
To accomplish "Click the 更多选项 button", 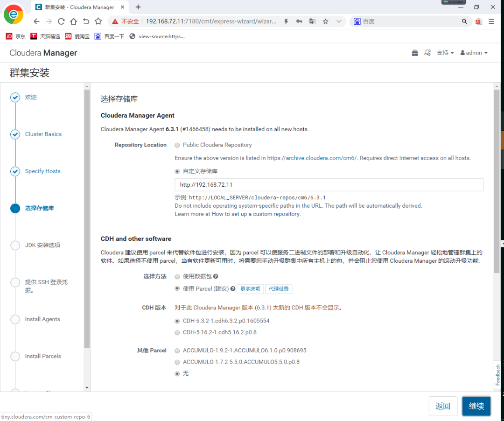I will click(x=251, y=289).
